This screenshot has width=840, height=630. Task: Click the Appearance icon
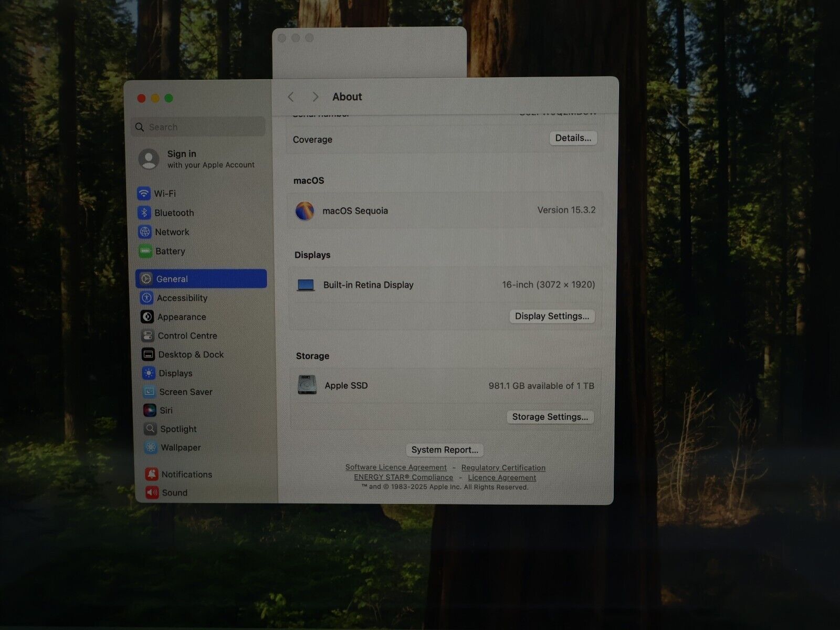click(148, 317)
